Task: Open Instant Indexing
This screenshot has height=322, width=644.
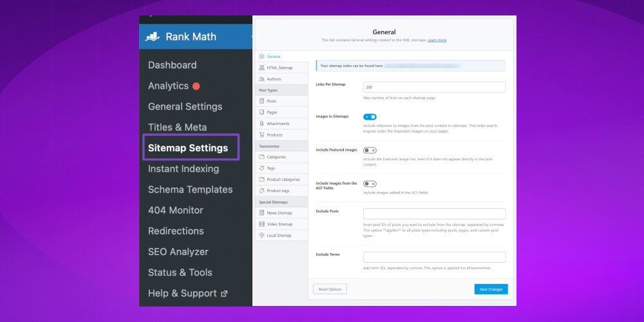Action: (x=184, y=169)
